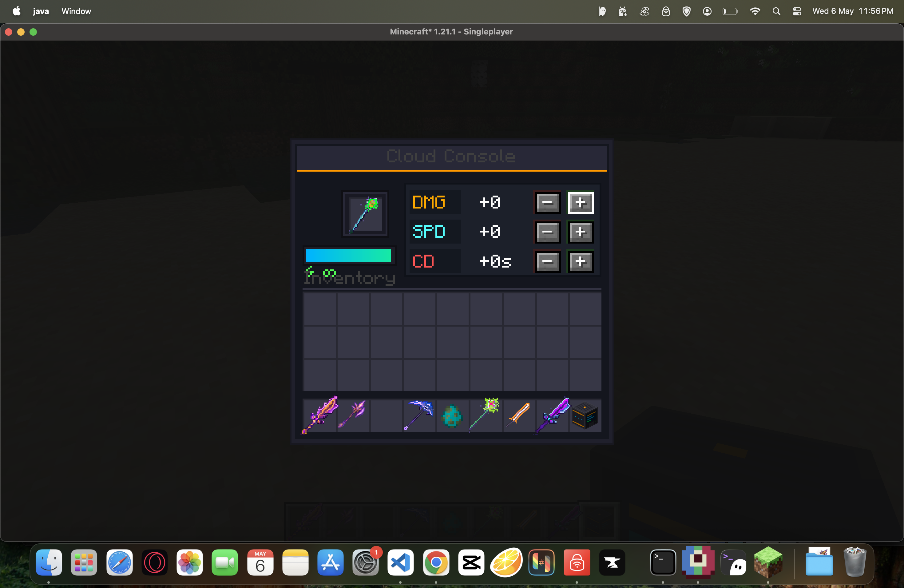This screenshot has height=588, width=904.
Task: Raise SPD using its plus button
Action: tap(581, 232)
